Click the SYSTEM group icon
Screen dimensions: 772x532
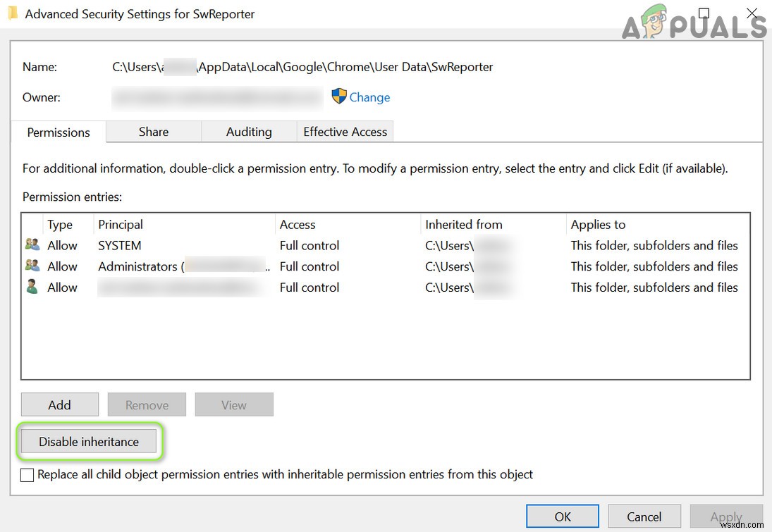pos(32,245)
